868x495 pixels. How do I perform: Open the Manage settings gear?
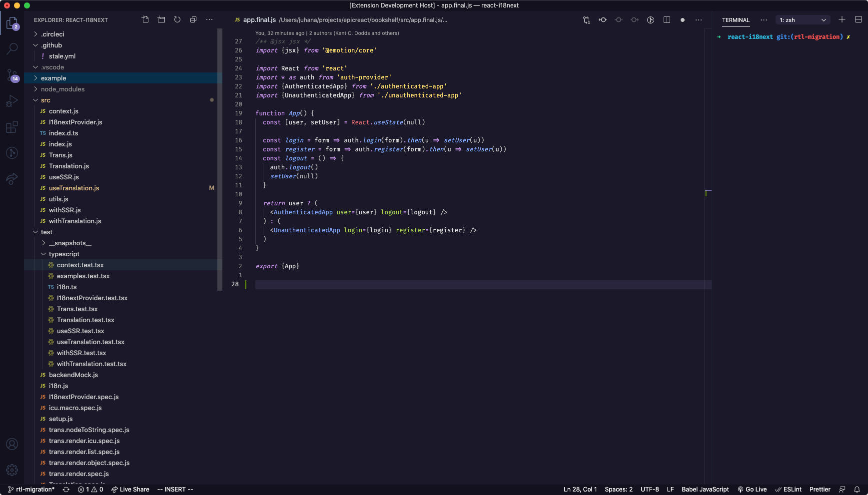(12, 470)
